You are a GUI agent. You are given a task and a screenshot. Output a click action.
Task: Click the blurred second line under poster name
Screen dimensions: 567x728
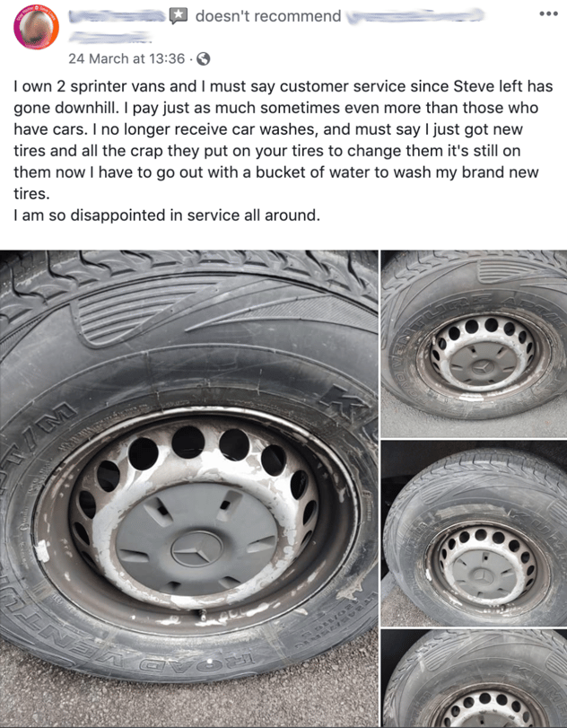coord(111,37)
